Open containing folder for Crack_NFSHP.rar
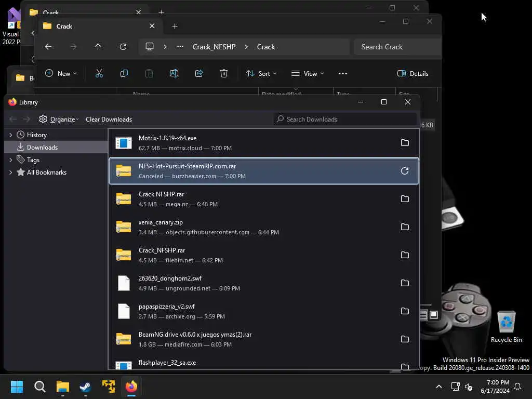The image size is (532, 399). click(405, 255)
